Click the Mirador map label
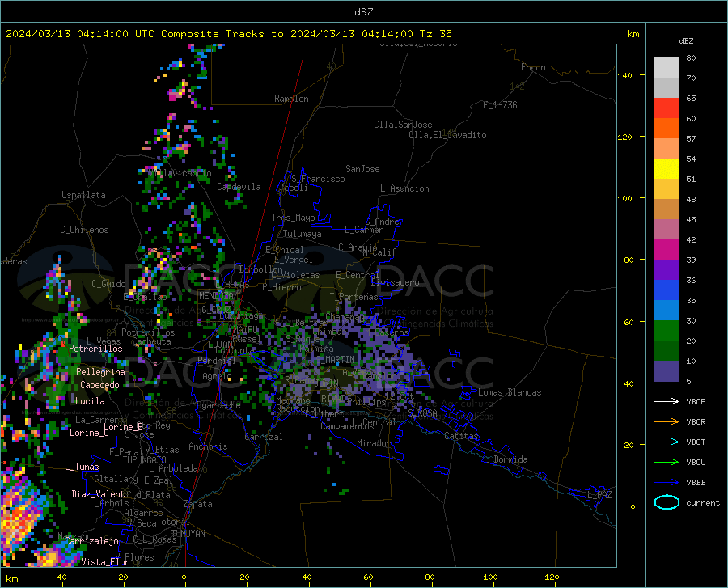 (373, 443)
